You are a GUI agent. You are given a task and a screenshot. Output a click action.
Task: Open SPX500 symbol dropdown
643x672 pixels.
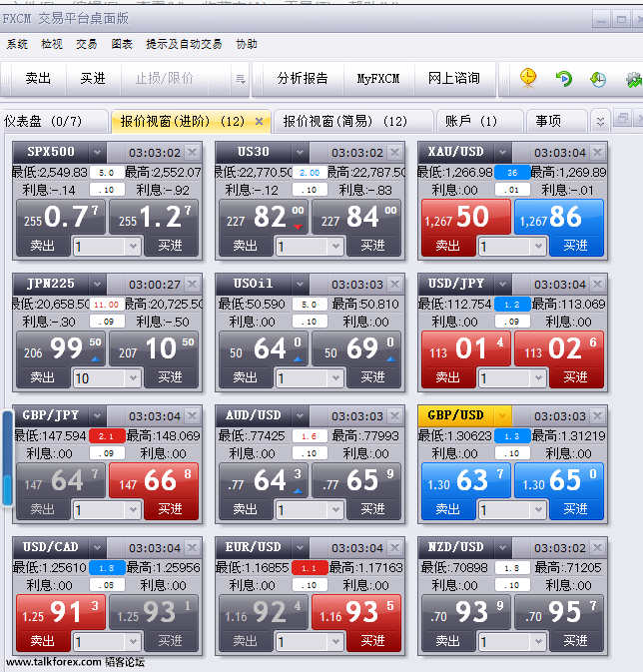(x=97, y=152)
